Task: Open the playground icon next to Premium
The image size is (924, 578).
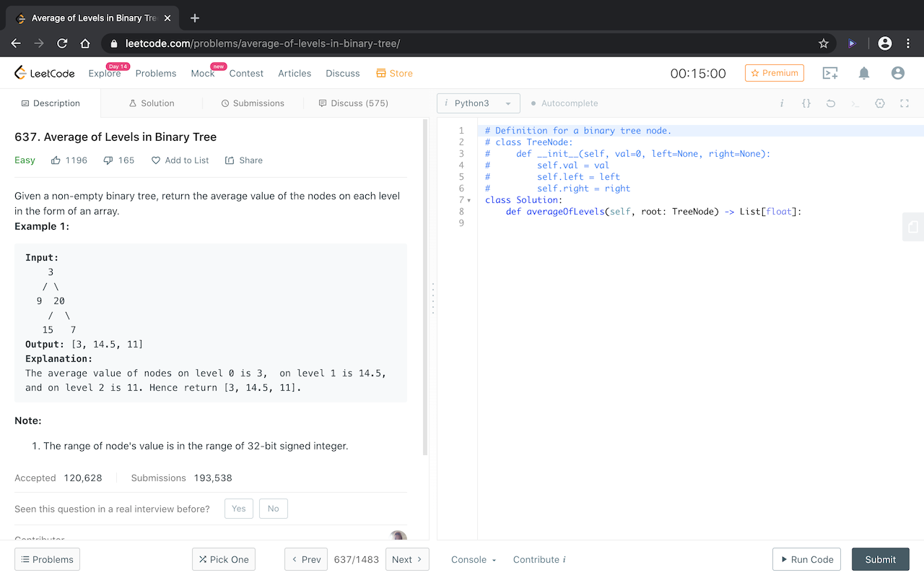Action: [x=830, y=73]
